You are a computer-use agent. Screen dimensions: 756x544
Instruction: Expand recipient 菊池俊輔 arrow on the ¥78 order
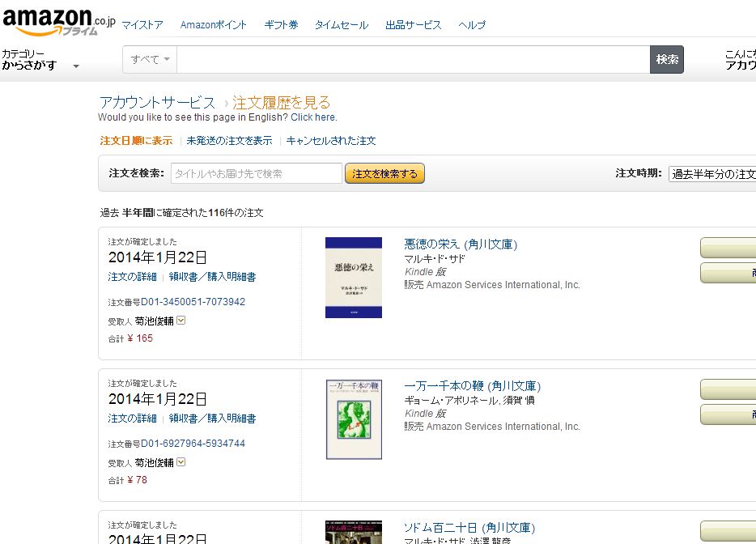point(181,462)
